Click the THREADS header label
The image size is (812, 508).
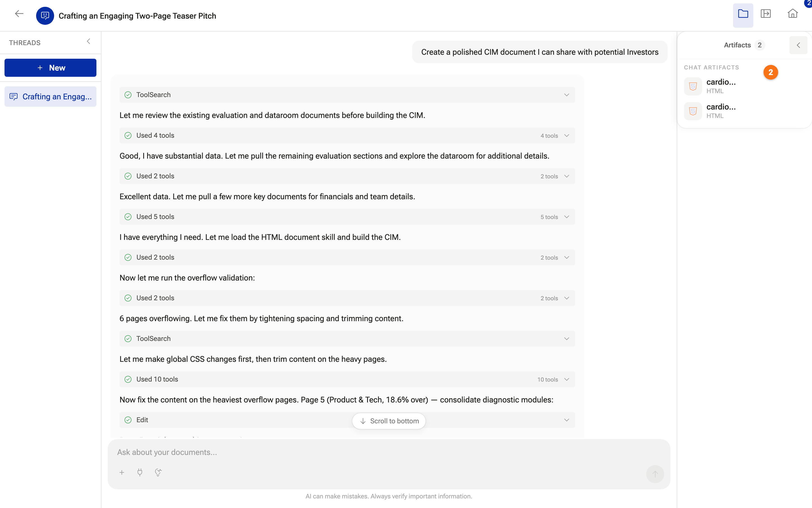point(25,43)
